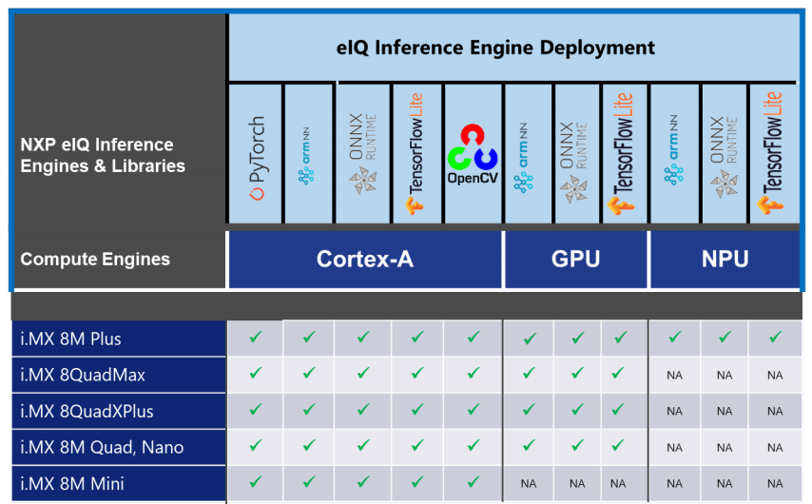The width and height of the screenshot is (812, 504).
Task: Click the TensorFlow Lite logo above NPU
Action: pyautogui.click(x=771, y=152)
